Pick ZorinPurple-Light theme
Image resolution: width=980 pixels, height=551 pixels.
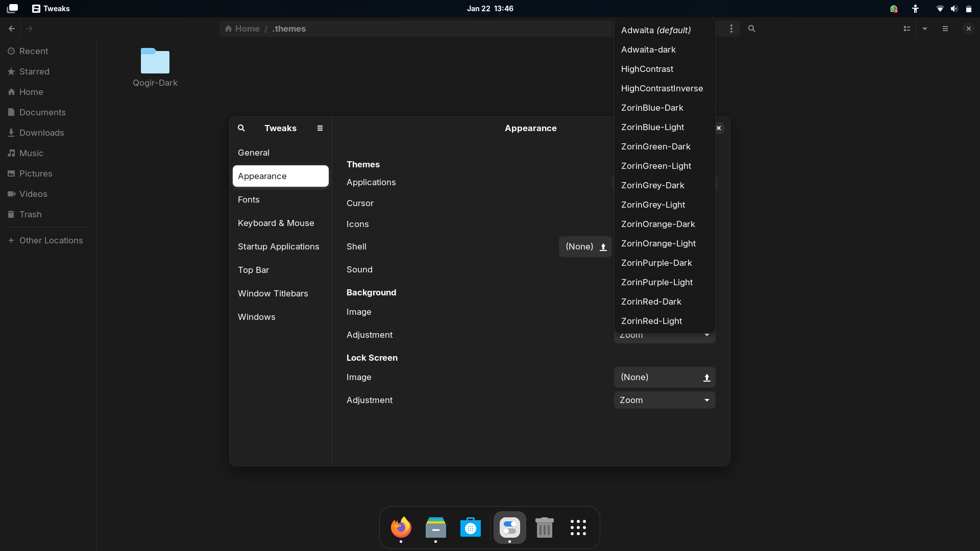click(665, 282)
